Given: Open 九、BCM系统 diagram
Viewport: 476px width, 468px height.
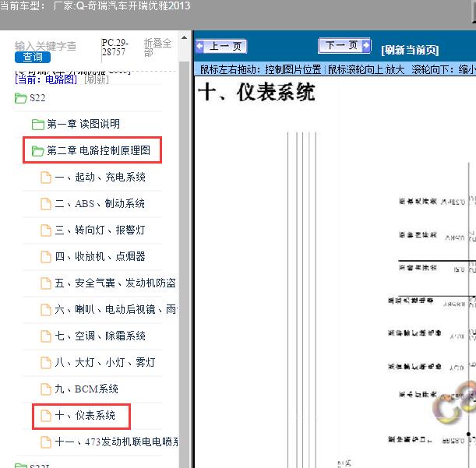Looking at the screenshot, I should click(86, 389).
